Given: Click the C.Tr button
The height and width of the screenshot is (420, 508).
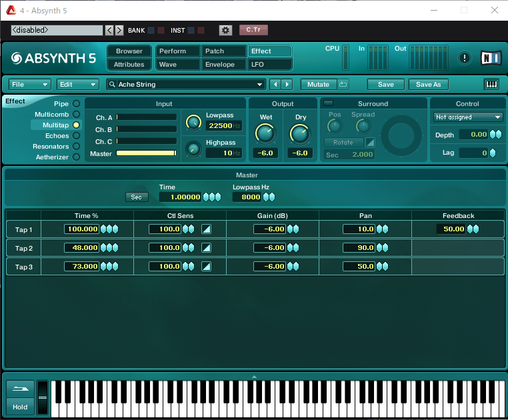Looking at the screenshot, I should pyautogui.click(x=254, y=30).
